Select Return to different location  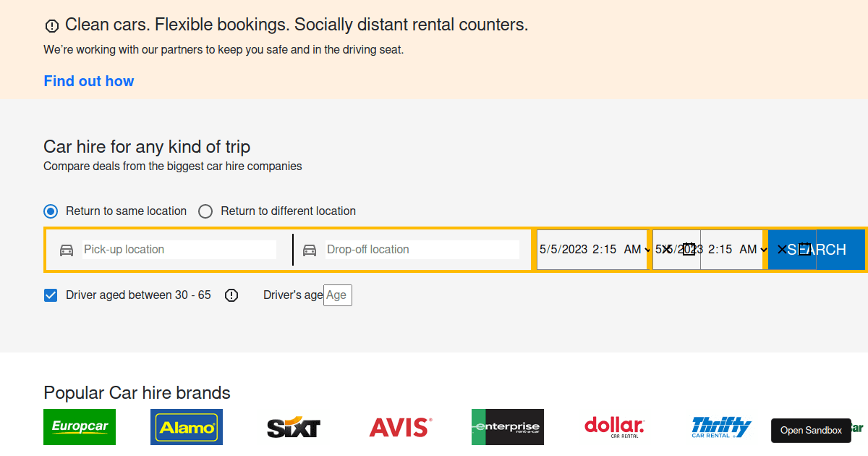coord(205,211)
